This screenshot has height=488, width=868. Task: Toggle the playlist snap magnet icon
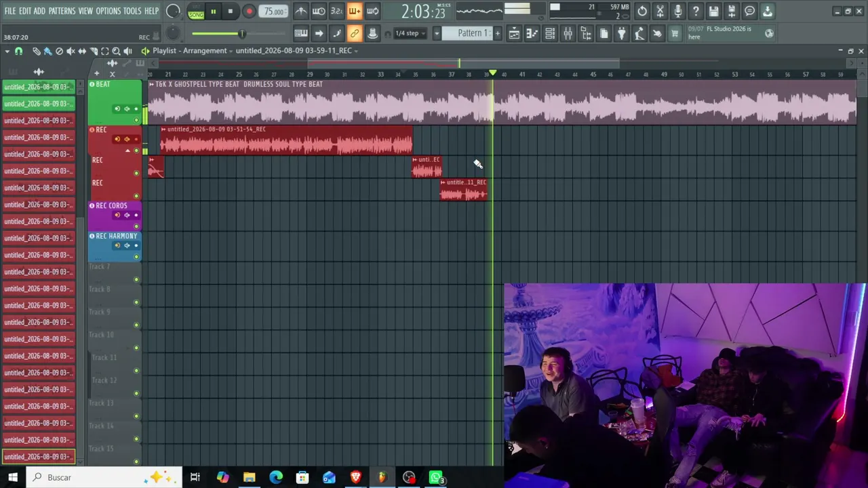click(x=19, y=51)
